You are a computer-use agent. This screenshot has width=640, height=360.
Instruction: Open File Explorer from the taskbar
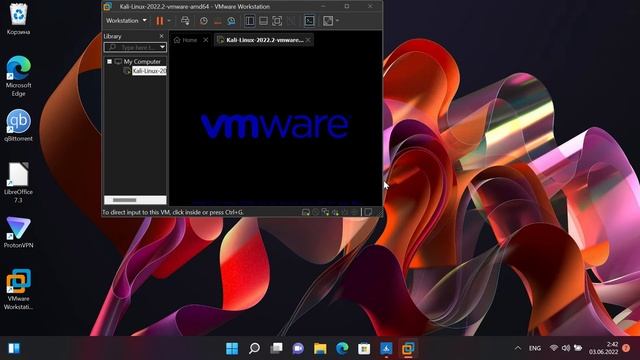click(320, 348)
